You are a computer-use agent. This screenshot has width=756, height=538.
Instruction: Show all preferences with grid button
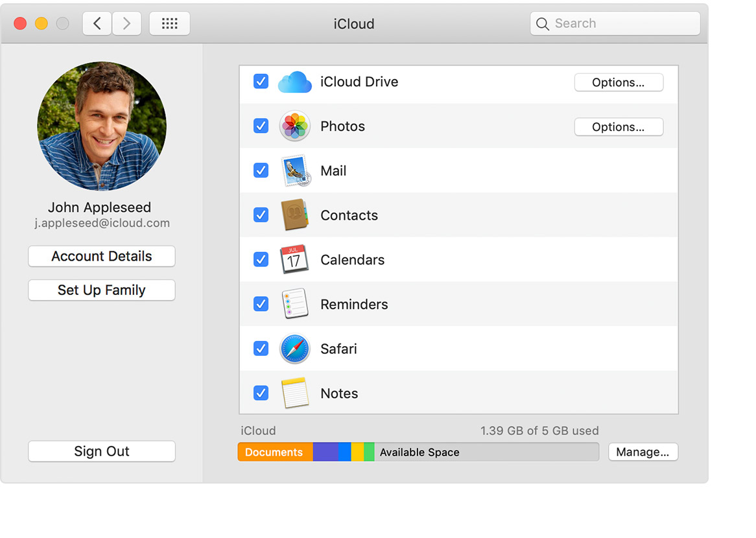(169, 24)
